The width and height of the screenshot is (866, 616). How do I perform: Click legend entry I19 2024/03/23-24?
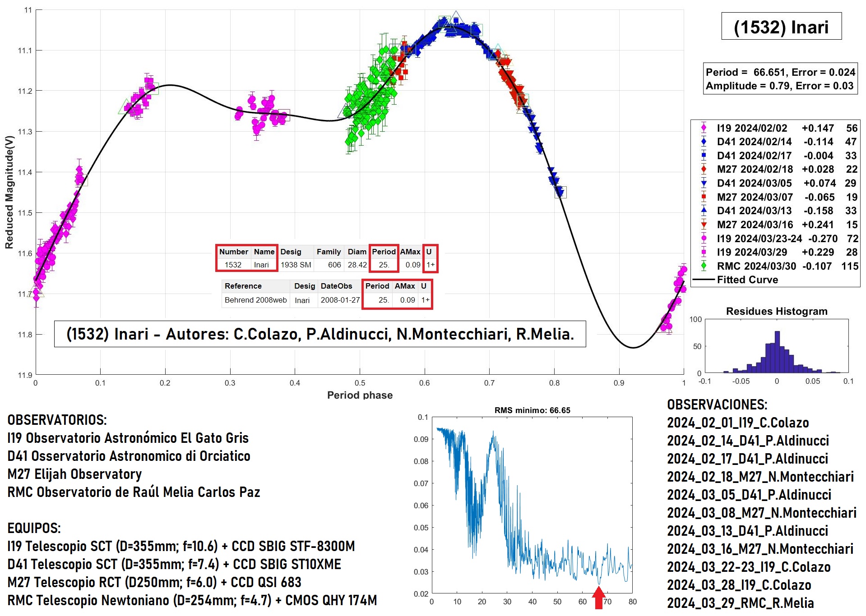(776, 239)
